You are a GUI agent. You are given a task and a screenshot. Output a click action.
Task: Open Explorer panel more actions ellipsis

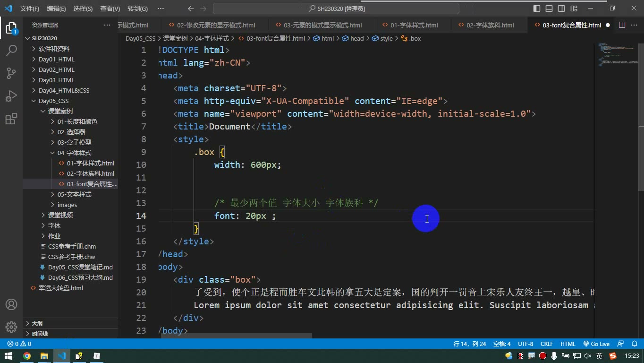pyautogui.click(x=107, y=25)
